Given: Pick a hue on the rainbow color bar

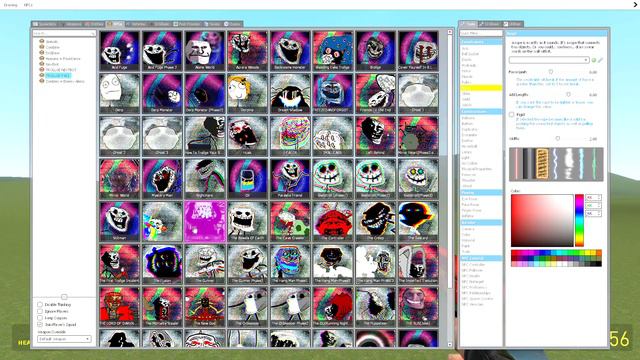Looking at the screenshot, I should click(579, 220).
